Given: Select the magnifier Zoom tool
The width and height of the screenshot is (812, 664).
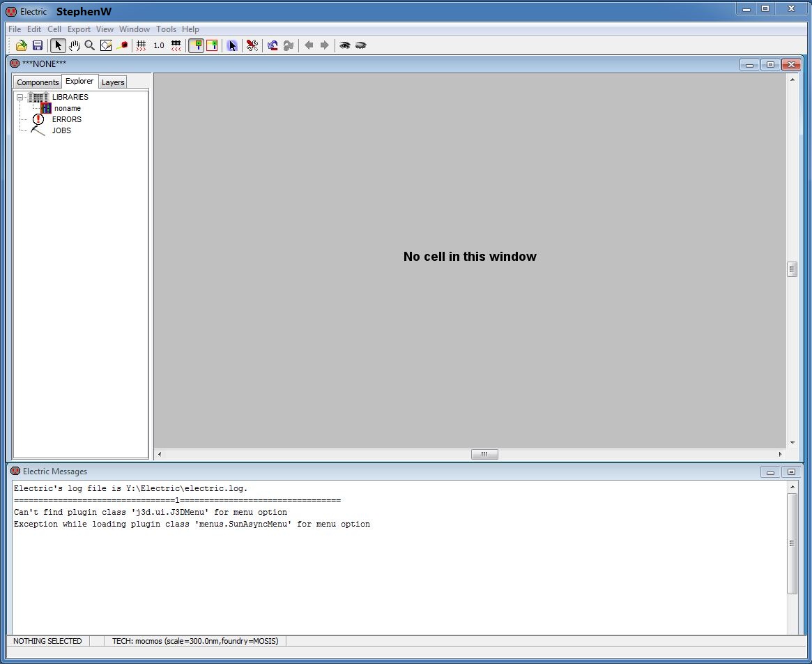Looking at the screenshot, I should pyautogui.click(x=90, y=45).
